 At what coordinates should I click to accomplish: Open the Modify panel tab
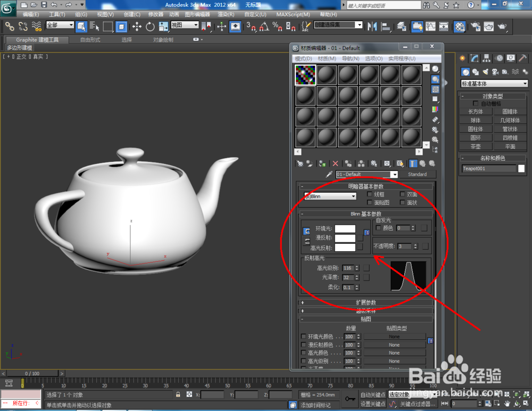(x=475, y=58)
